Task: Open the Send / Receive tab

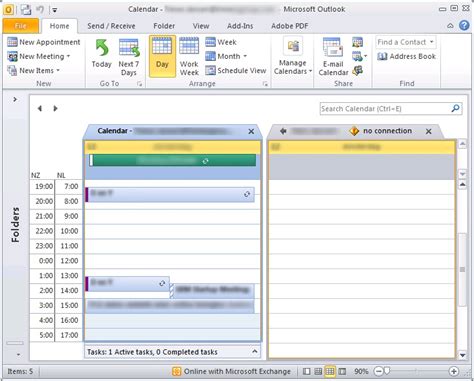Action: pos(111,26)
